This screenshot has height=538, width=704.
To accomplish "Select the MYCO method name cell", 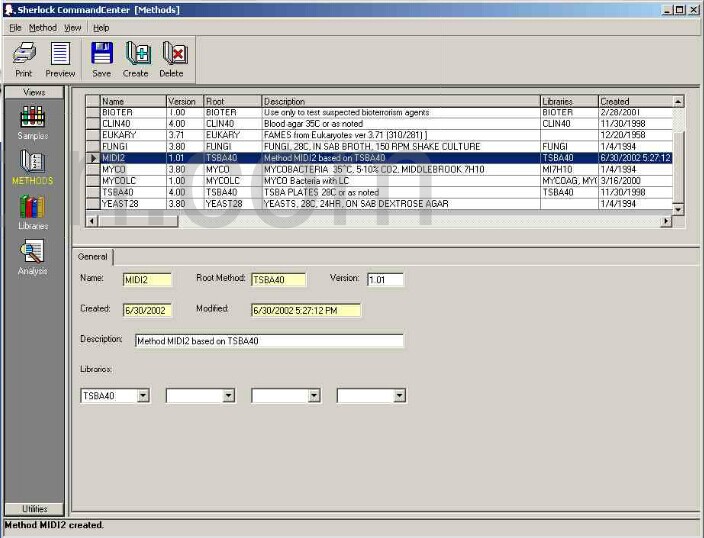I will click(x=133, y=169).
